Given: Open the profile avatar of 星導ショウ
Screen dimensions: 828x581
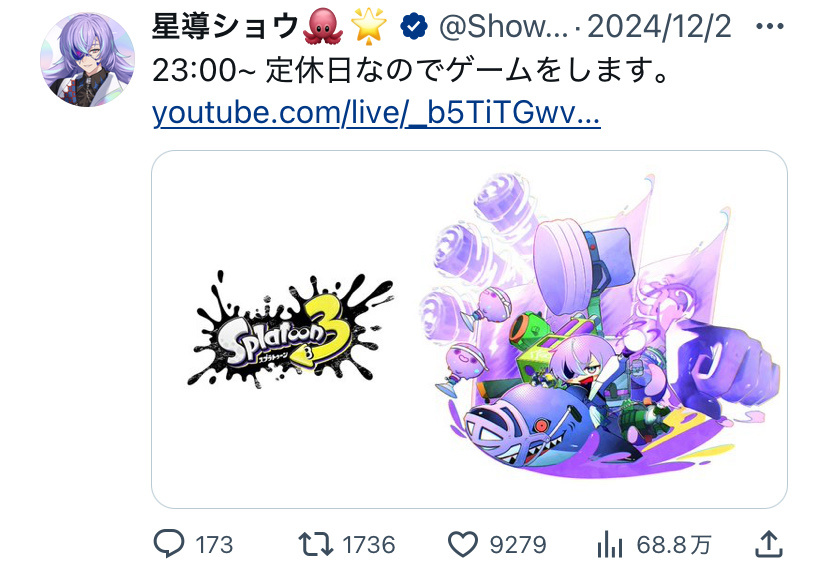Looking at the screenshot, I should point(87,60).
